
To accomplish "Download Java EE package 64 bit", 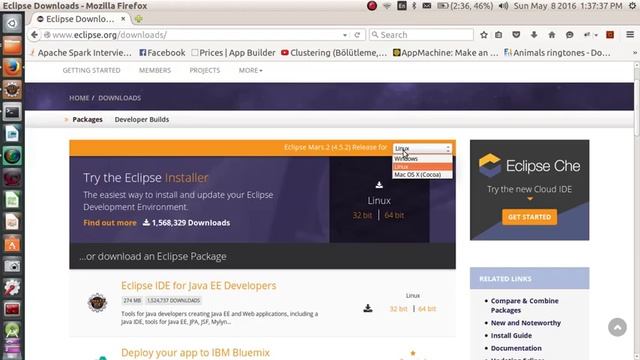I will click(427, 309).
